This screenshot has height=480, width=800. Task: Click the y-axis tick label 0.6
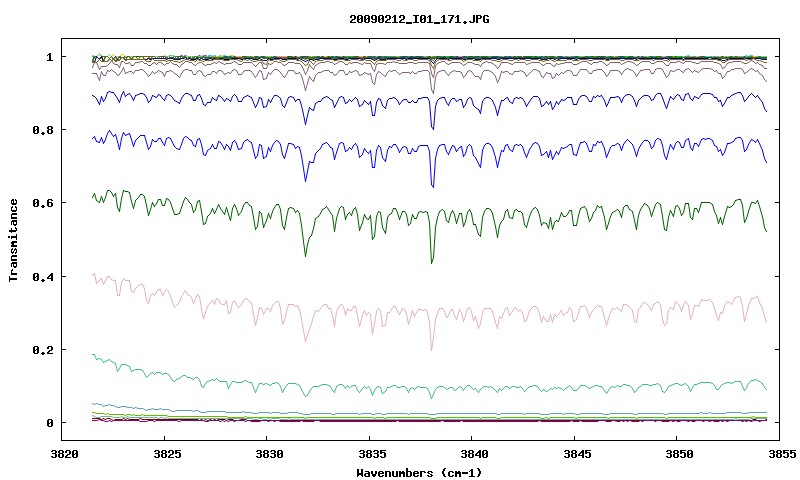pyautogui.click(x=43, y=203)
